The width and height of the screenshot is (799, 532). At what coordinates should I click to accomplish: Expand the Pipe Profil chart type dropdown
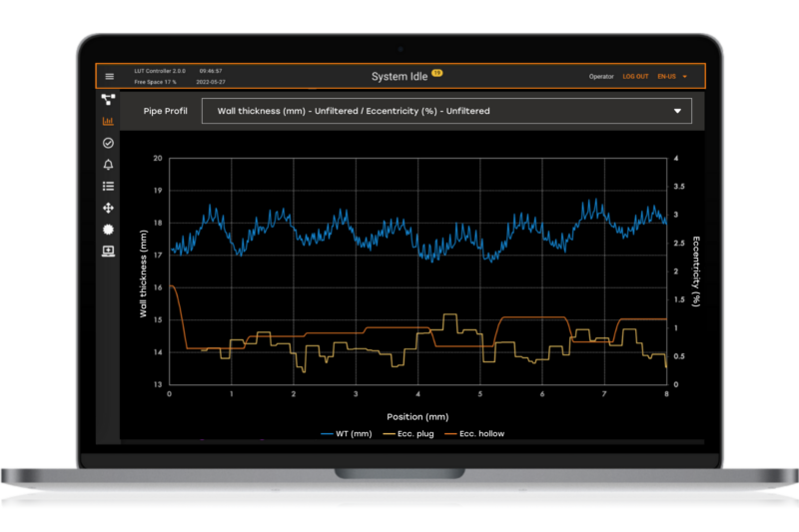coord(446,111)
